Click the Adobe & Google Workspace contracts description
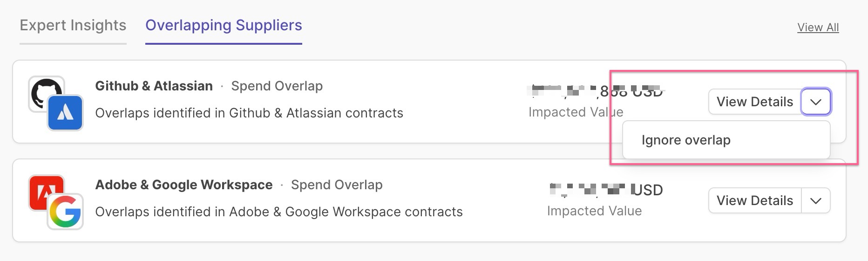The image size is (868, 261). [279, 212]
